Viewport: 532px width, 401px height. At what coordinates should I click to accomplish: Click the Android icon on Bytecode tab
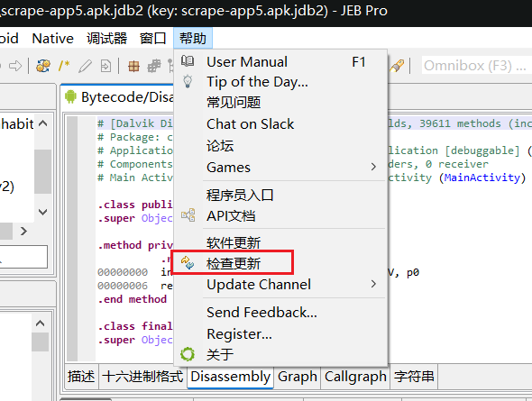tap(70, 97)
